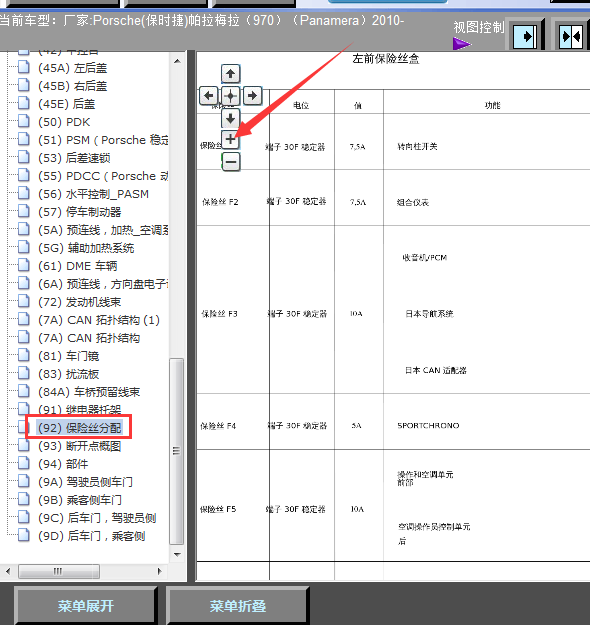
Task: Click 保险丝 F4 cell in fuse table
Action: [x=218, y=426]
